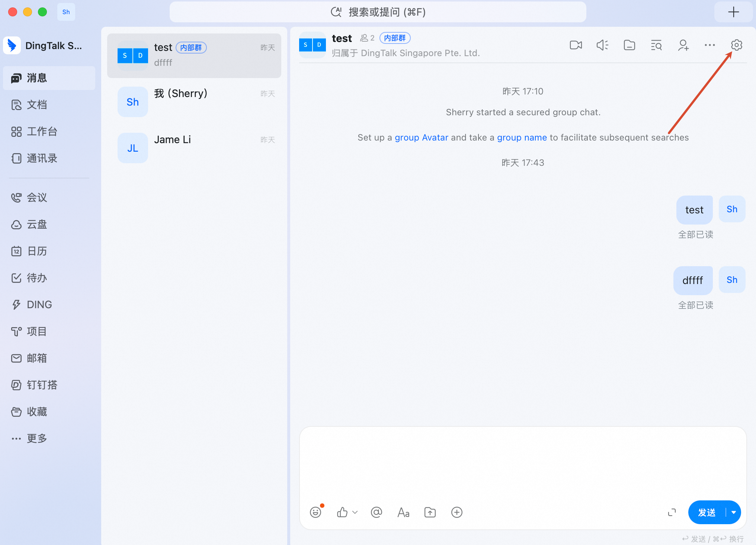Click the 'dffff' message bubble

tap(693, 281)
